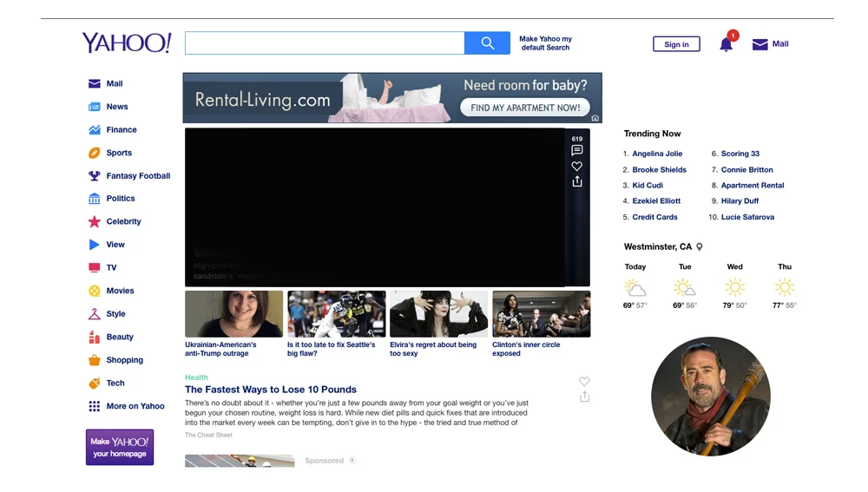Share the featured video via share icon
The width and height of the screenshot is (868, 492).
[577, 181]
